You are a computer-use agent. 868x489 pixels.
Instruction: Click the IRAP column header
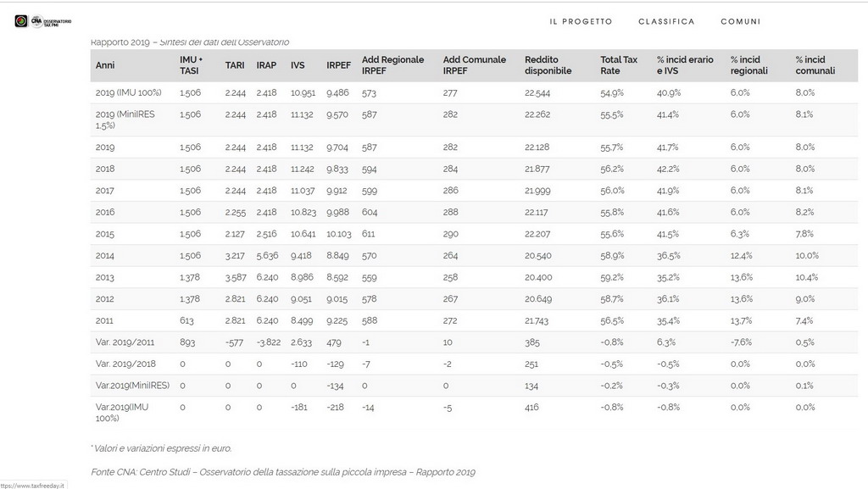click(x=265, y=65)
